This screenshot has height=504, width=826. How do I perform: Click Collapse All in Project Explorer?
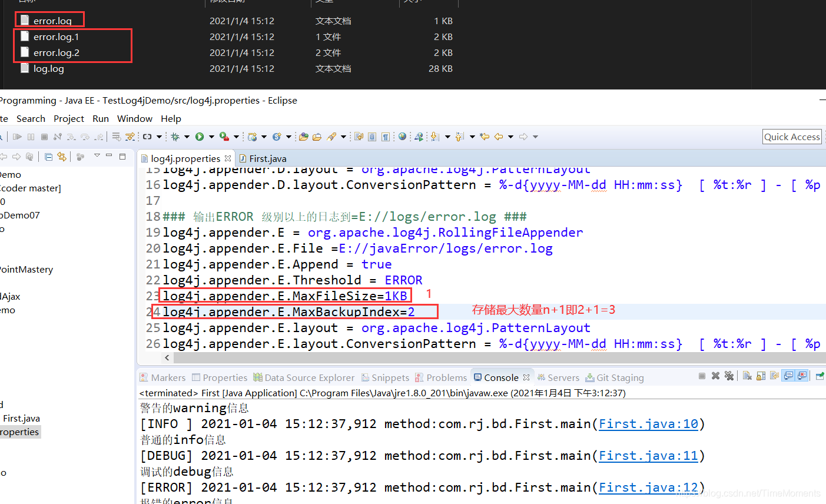coord(48,157)
